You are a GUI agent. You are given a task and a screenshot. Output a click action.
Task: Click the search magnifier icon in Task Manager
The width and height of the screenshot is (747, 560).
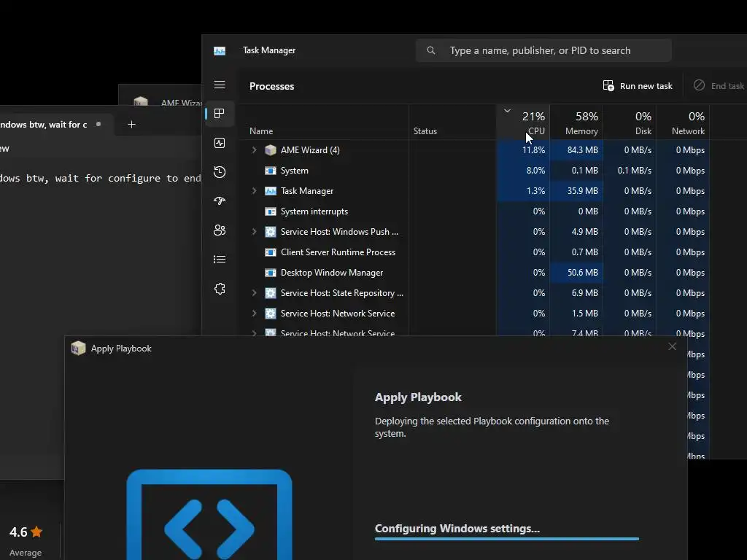430,50
